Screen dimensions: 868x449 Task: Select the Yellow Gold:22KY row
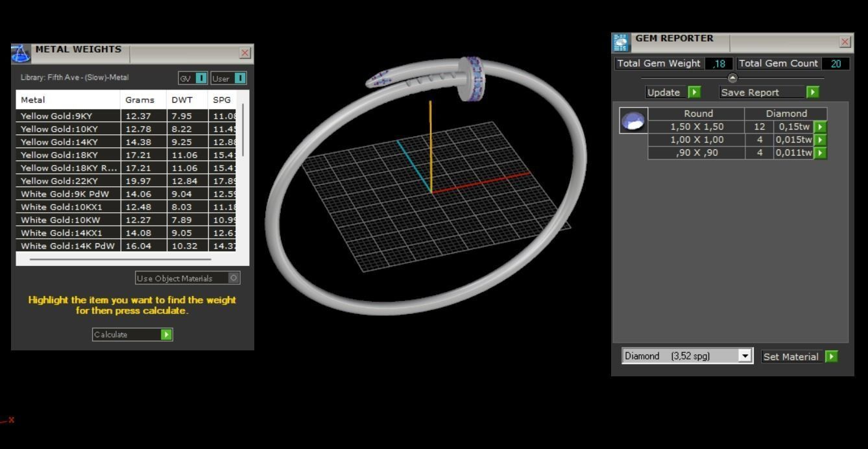point(127,181)
